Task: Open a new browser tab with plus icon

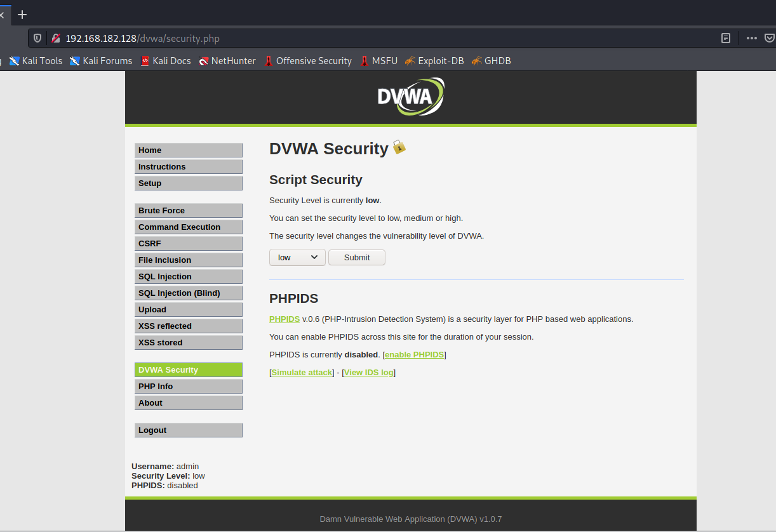Action: [22, 14]
